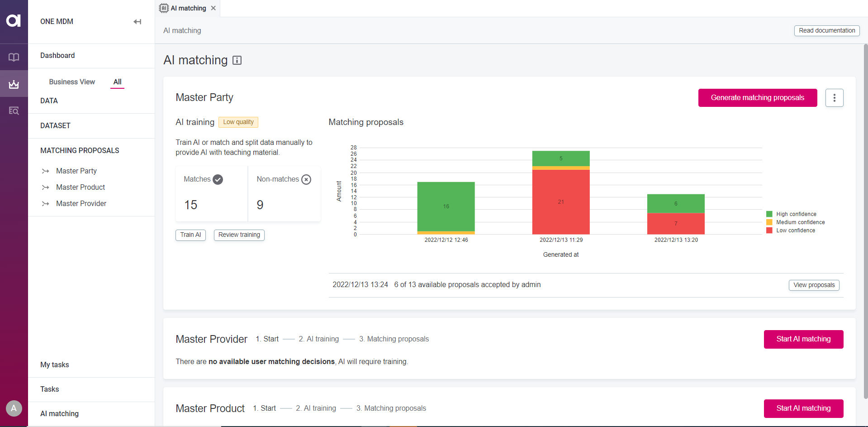
Task: Collapse the navigation panel using the arrow icon
Action: [x=138, y=21]
